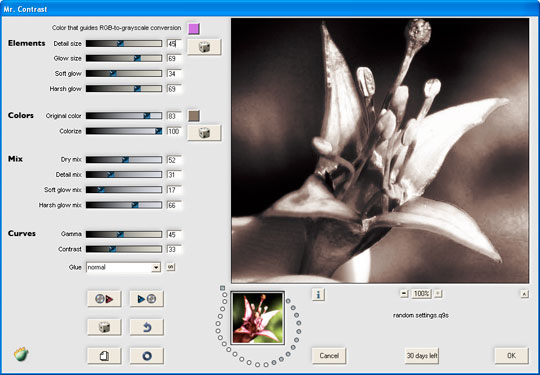Focus the Harsh glow mix value field
Image resolution: width=540 pixels, height=375 pixels.
174,206
